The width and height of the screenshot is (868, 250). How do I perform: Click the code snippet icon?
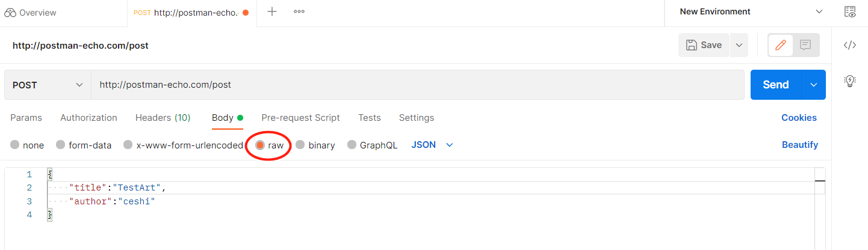850,45
